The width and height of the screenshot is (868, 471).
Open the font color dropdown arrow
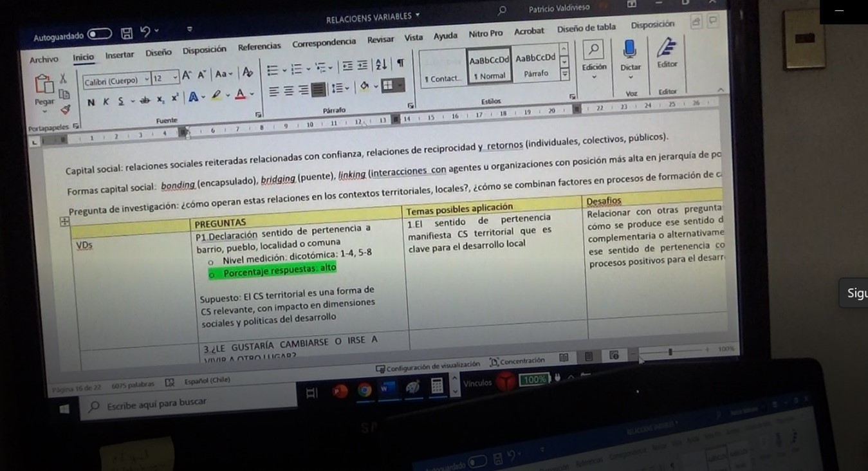252,94
